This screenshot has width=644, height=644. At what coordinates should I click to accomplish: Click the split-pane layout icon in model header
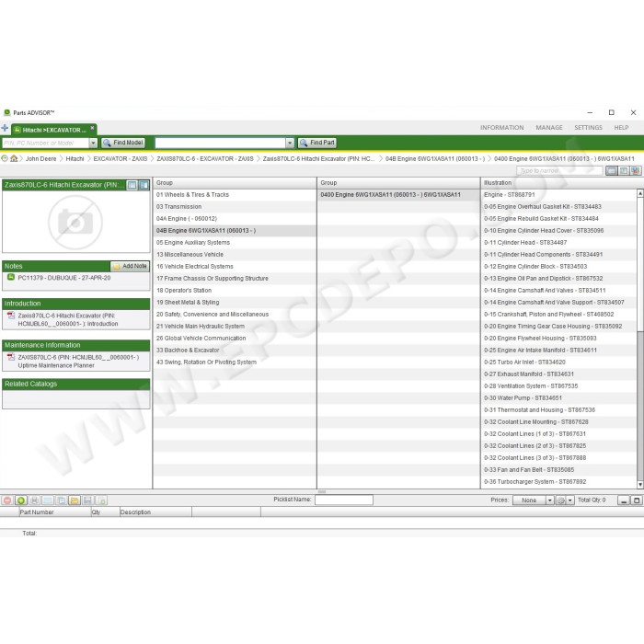[x=144, y=185]
